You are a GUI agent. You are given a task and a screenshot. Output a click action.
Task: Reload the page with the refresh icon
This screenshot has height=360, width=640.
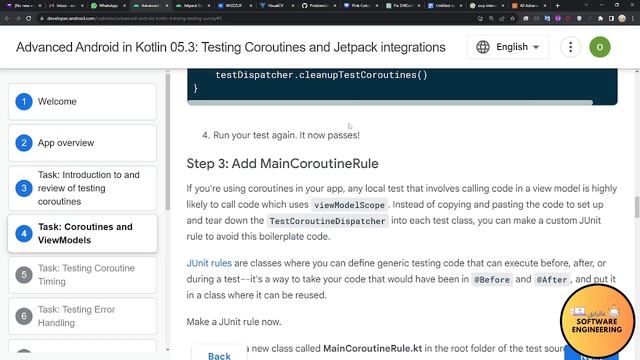[x=28, y=18]
